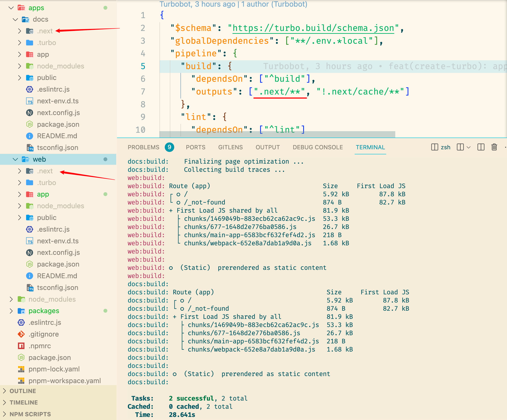Open pnpm-workspace.yaml file
507x420 pixels.
64,381
